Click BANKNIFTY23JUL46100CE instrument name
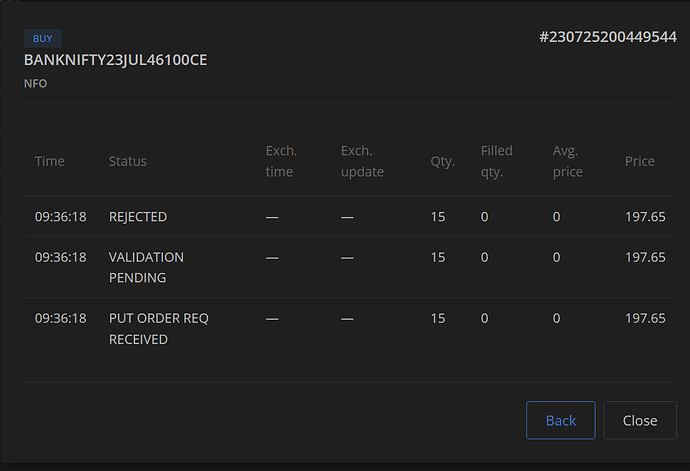690x471 pixels. [x=115, y=60]
